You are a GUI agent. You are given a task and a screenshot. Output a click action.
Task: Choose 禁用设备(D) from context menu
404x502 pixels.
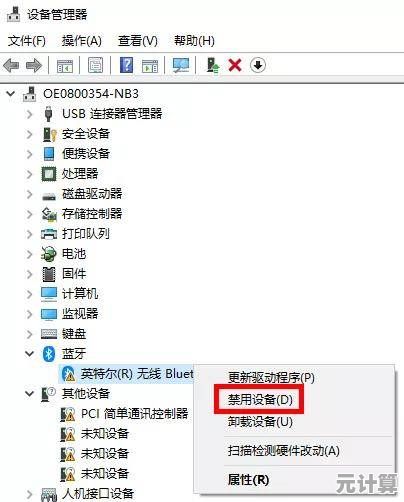(260, 399)
